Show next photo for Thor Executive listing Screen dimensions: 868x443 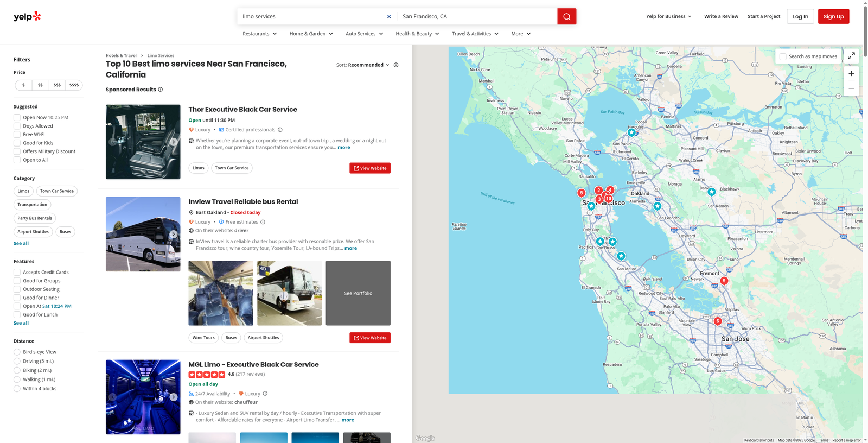[174, 142]
